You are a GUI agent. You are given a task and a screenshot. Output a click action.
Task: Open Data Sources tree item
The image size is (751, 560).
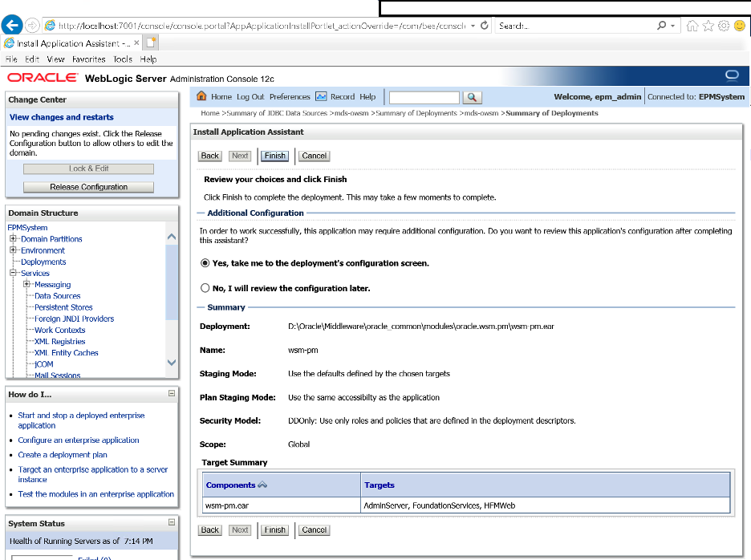click(58, 295)
